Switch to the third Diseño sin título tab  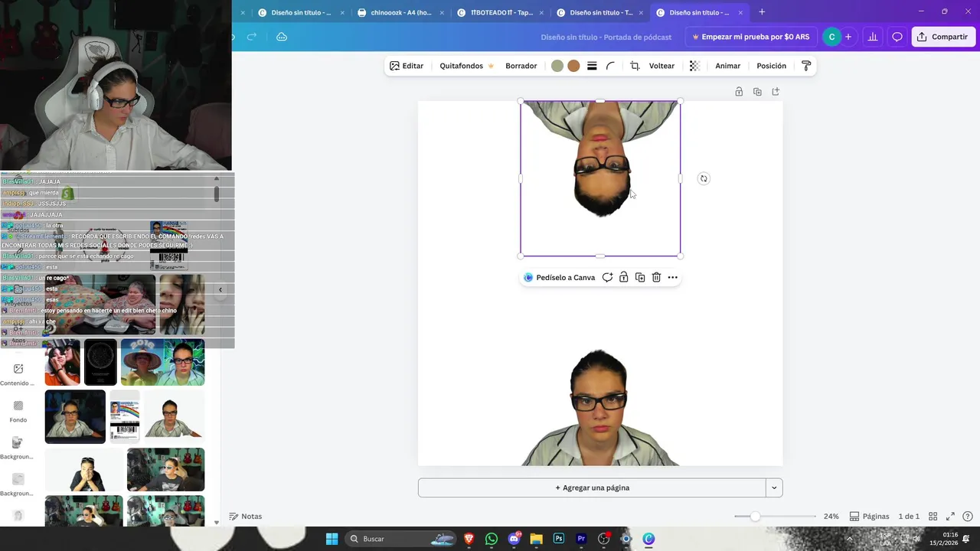click(699, 12)
